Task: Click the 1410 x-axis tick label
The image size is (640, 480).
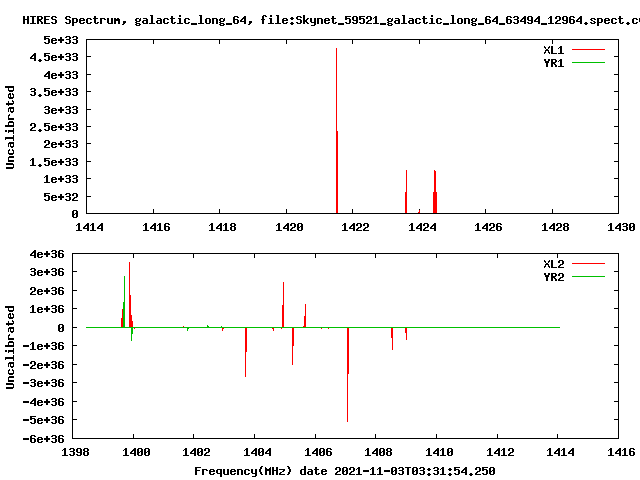Action: (439, 452)
